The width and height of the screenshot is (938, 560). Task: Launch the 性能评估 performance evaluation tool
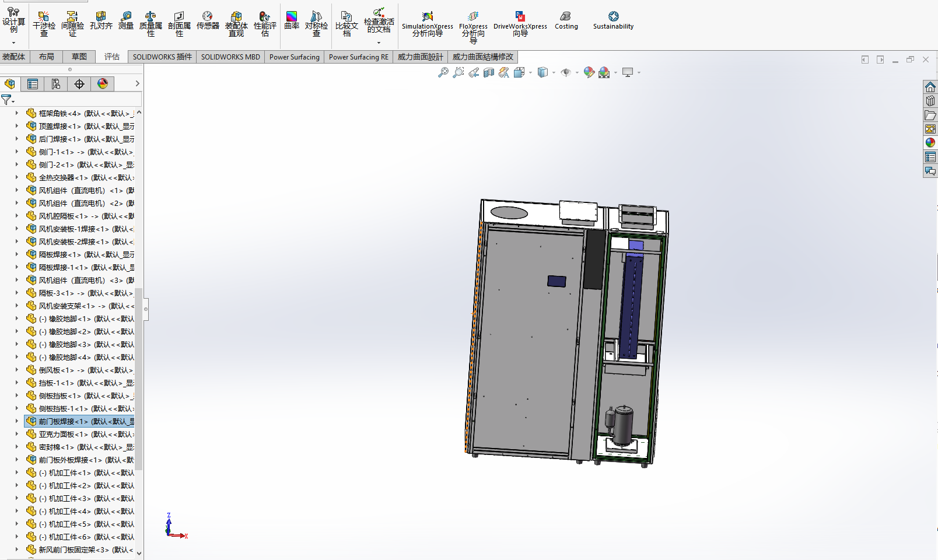coord(264,22)
